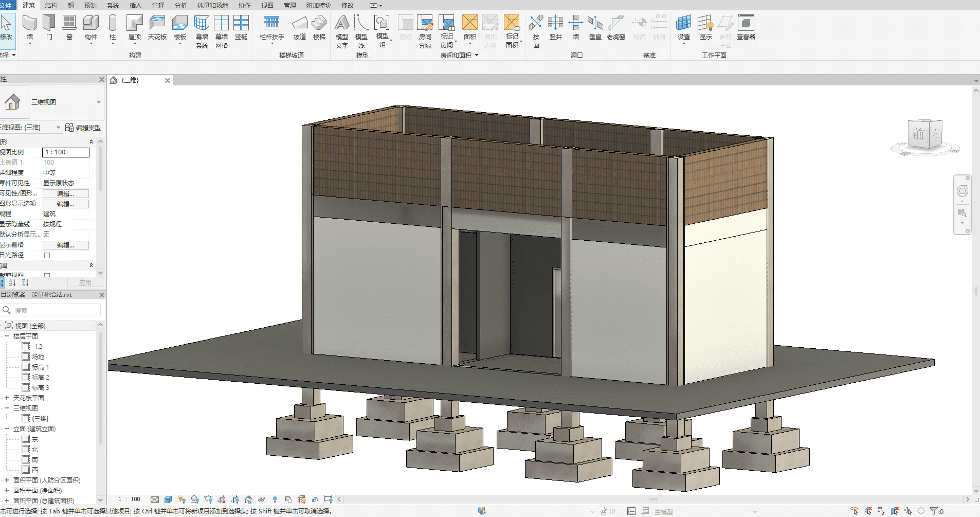Select the Roof (屋顶) tool
Screen dimensions: 980x517
click(135, 28)
